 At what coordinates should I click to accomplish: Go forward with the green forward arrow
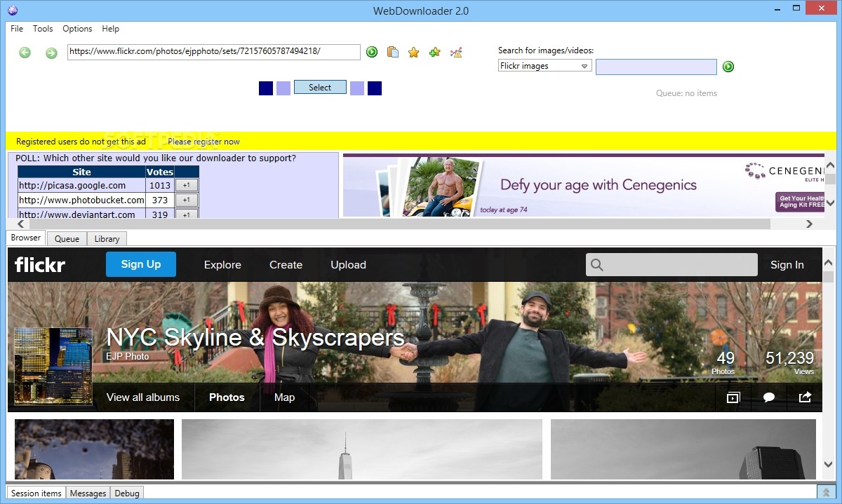[x=51, y=53]
